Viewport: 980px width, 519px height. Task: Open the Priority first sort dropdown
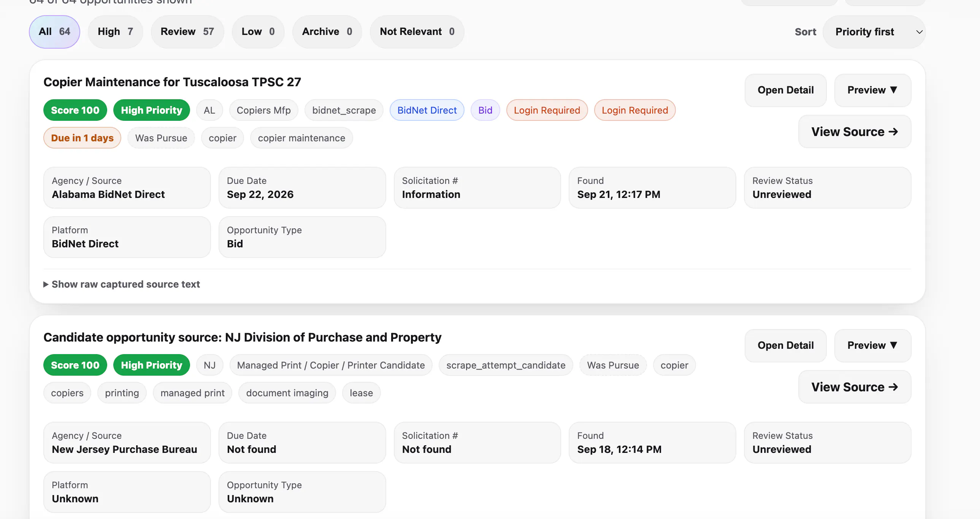[874, 32]
